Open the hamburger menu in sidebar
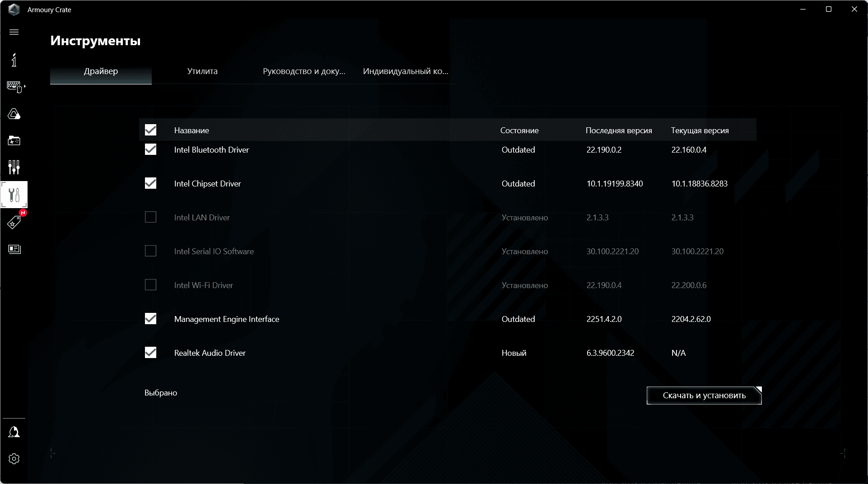This screenshot has width=868, height=484. 14,32
